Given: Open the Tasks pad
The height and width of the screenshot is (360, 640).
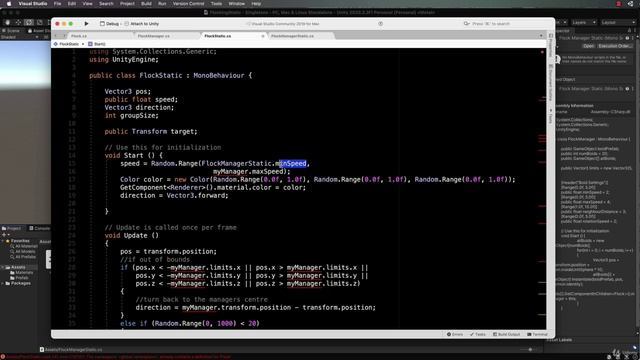Looking at the screenshot, I should (478, 334).
